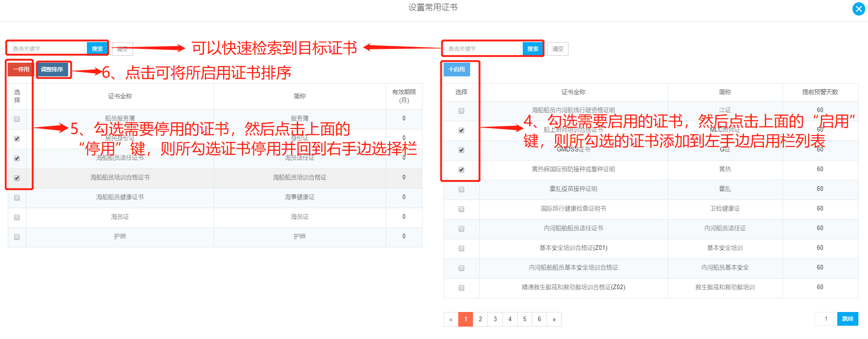
Task: Select page 5 in pagination
Action: coord(525,319)
